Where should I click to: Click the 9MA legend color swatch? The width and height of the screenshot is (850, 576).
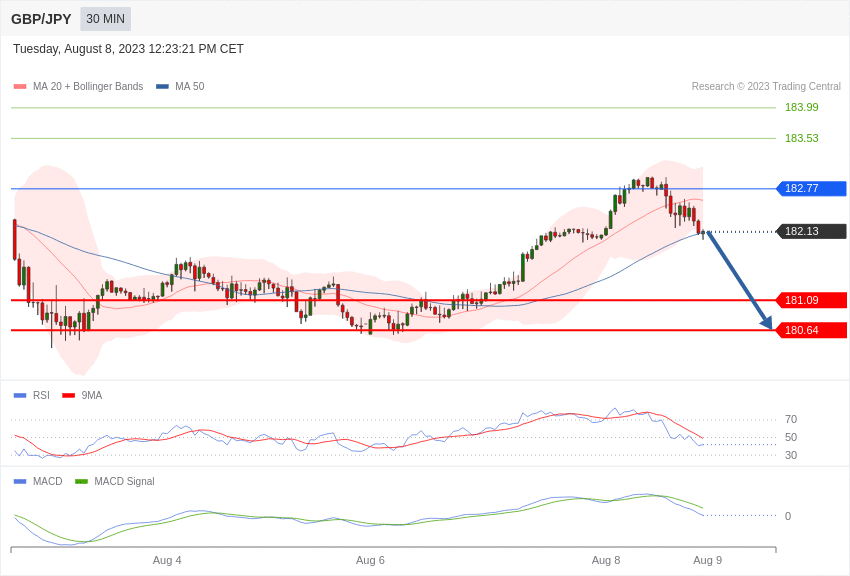69,396
